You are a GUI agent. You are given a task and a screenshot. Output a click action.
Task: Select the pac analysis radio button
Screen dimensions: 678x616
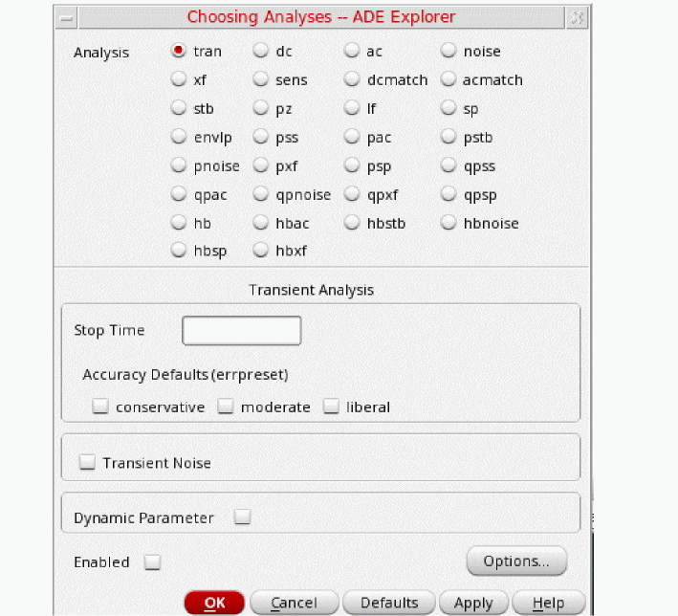pos(352,137)
